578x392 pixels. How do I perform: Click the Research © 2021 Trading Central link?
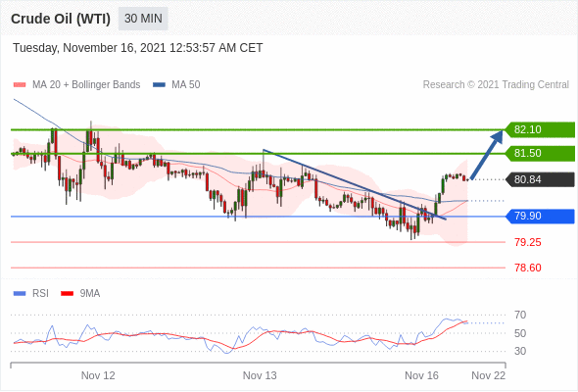pos(496,85)
